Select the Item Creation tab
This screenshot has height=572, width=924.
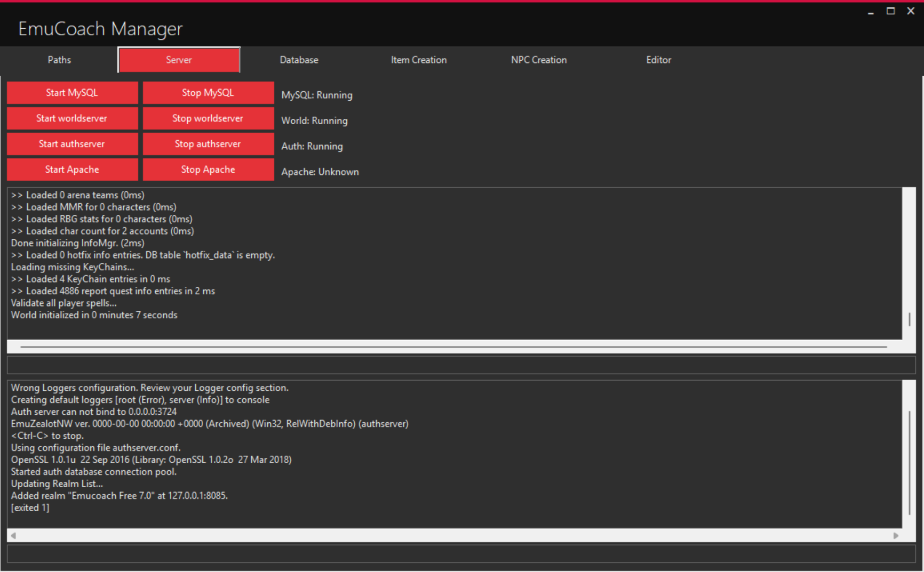coord(418,60)
